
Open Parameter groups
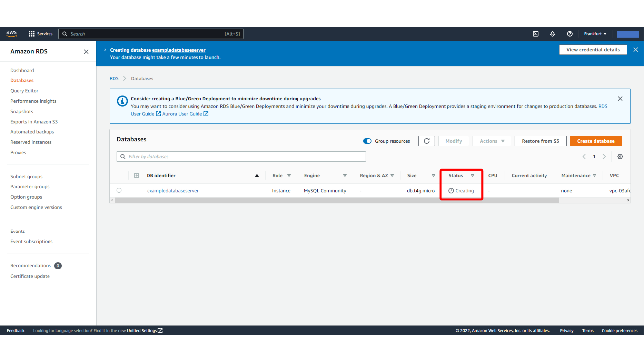(30, 187)
